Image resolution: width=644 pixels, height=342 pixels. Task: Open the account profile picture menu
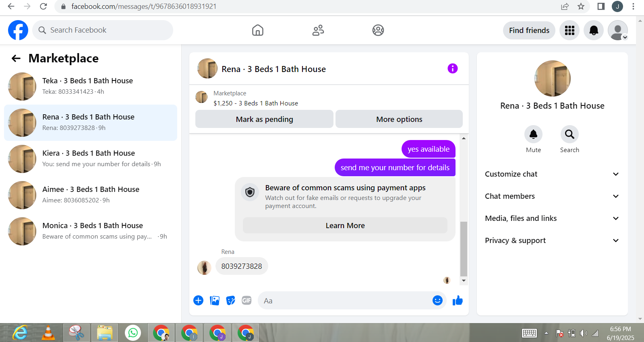pyautogui.click(x=618, y=30)
